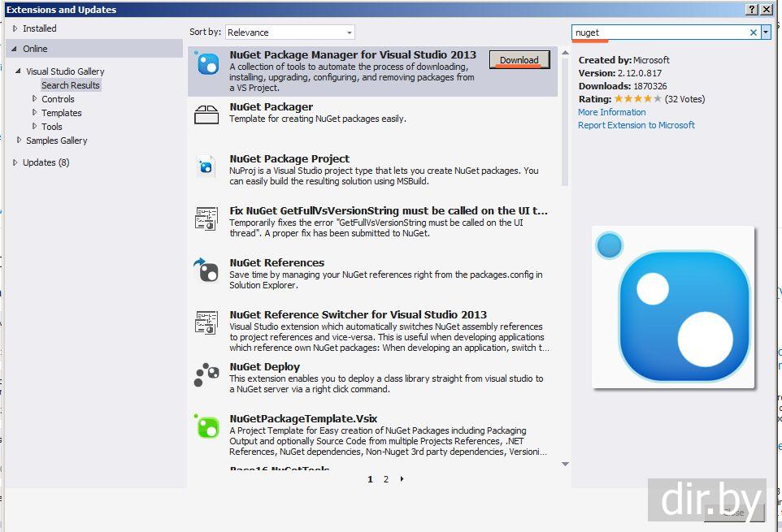Download NuGet Package Manager for Visual Studio 2013
782x532 pixels.
tap(519, 60)
